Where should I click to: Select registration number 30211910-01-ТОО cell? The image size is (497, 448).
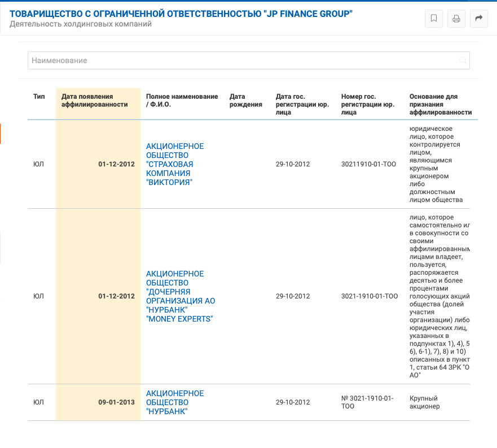click(370, 164)
